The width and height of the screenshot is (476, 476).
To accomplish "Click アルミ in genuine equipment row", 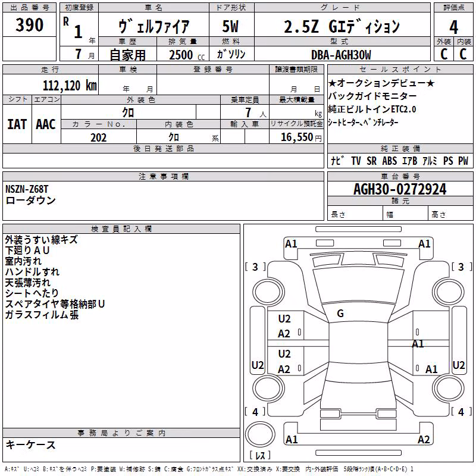I will [x=430, y=161].
